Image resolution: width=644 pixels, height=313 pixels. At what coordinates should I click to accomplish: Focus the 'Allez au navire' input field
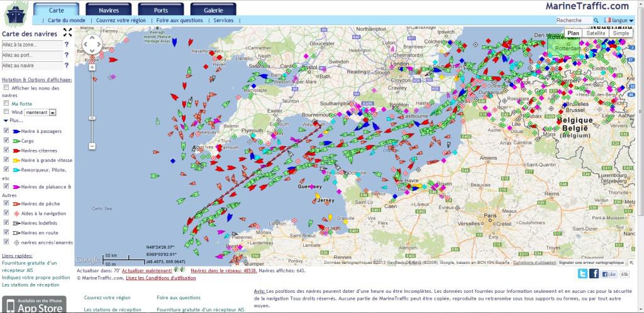[x=33, y=65]
